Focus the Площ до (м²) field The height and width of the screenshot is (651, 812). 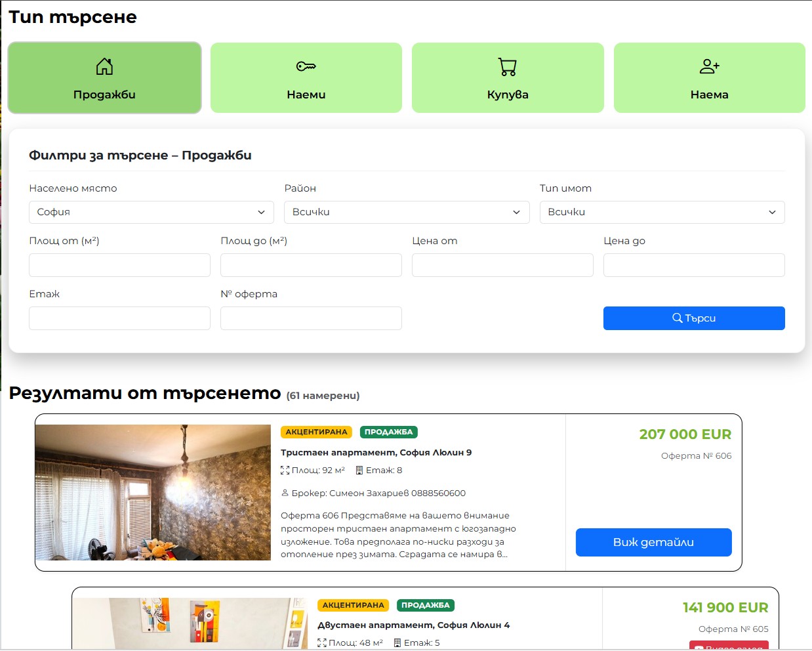coord(311,265)
